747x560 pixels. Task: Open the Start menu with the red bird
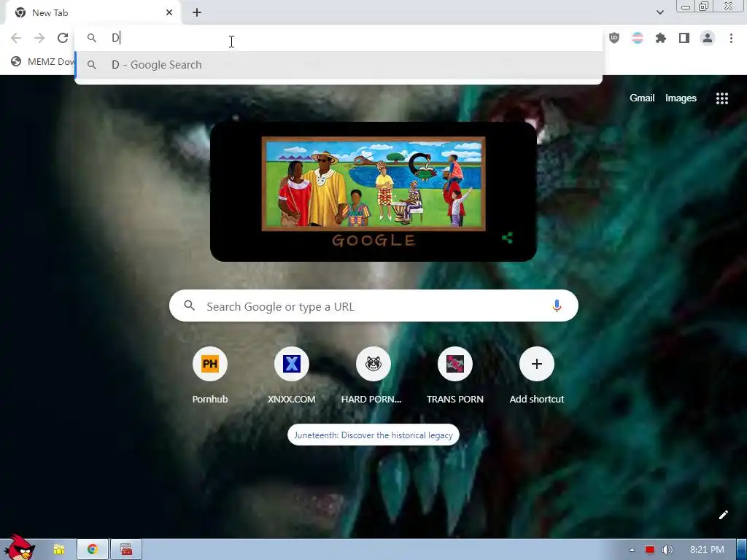pos(19,548)
